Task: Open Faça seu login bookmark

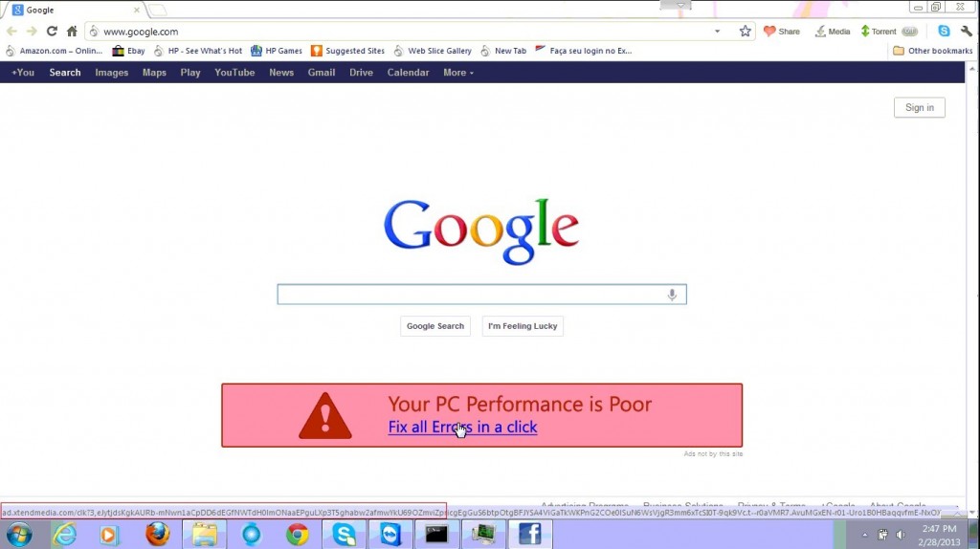Action: [584, 51]
